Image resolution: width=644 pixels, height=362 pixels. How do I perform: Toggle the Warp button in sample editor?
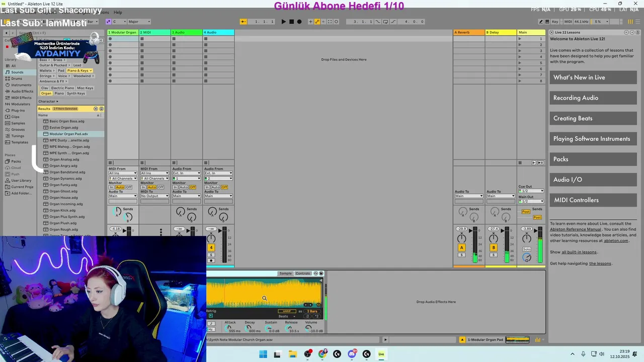click(x=287, y=311)
